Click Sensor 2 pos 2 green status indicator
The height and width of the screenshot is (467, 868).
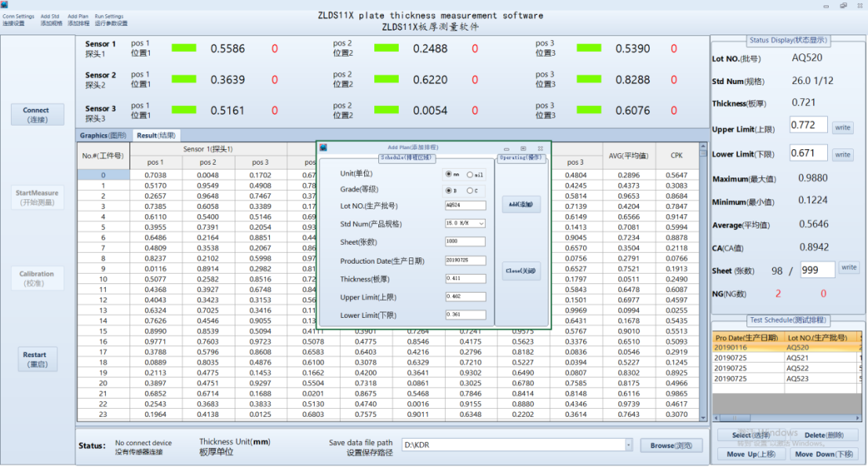point(386,79)
